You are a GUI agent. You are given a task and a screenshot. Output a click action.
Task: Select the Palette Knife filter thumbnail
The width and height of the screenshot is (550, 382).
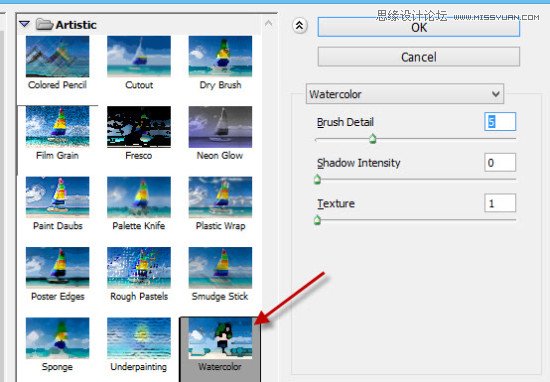139,197
